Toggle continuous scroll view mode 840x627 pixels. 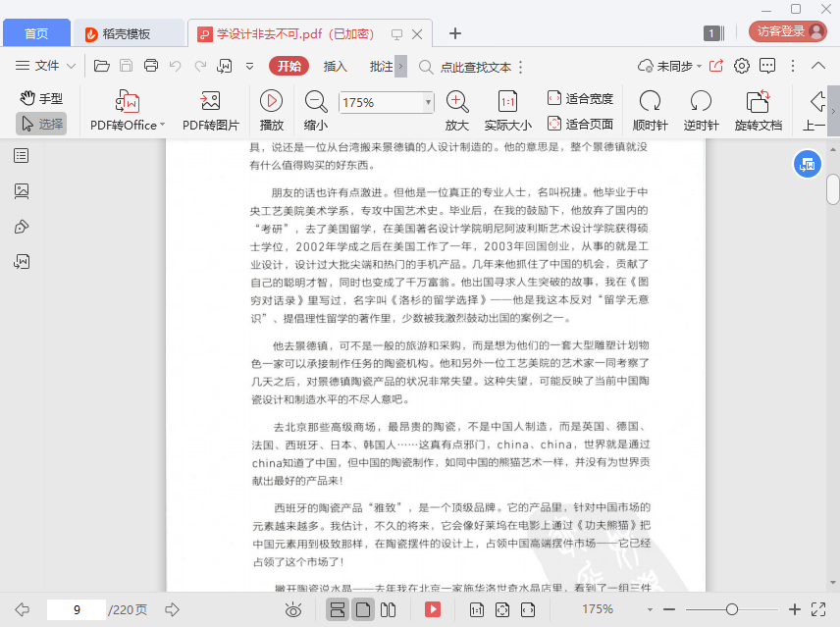point(338,609)
